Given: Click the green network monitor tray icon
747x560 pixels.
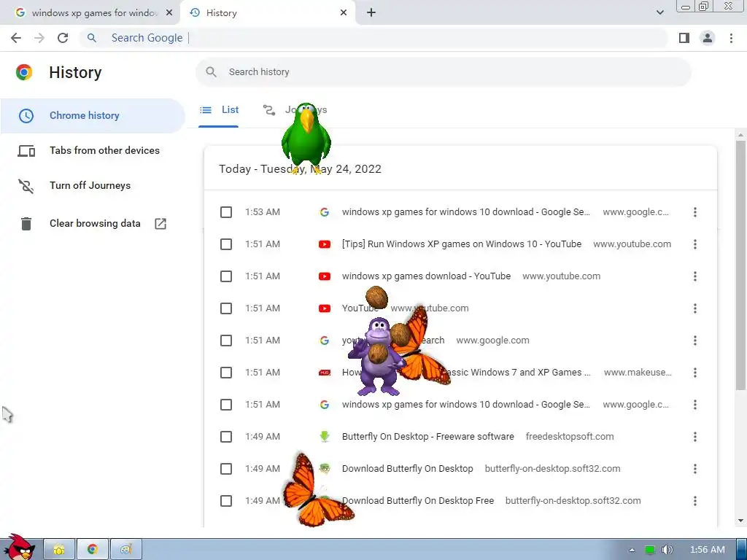Looking at the screenshot, I should [650, 550].
